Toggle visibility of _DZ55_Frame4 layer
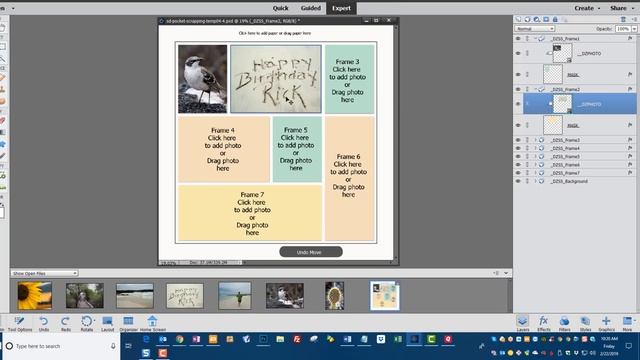Screen dimensions: 640x360 pyautogui.click(x=518, y=148)
